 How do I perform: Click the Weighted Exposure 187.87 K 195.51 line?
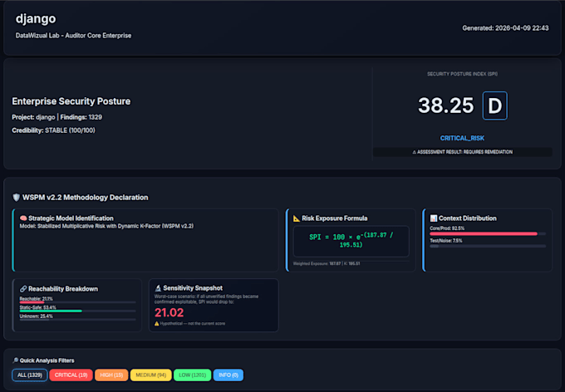[327, 264]
